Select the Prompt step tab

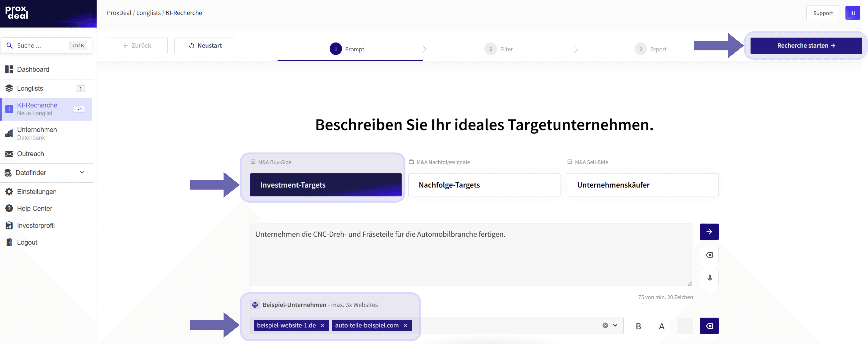click(x=347, y=49)
